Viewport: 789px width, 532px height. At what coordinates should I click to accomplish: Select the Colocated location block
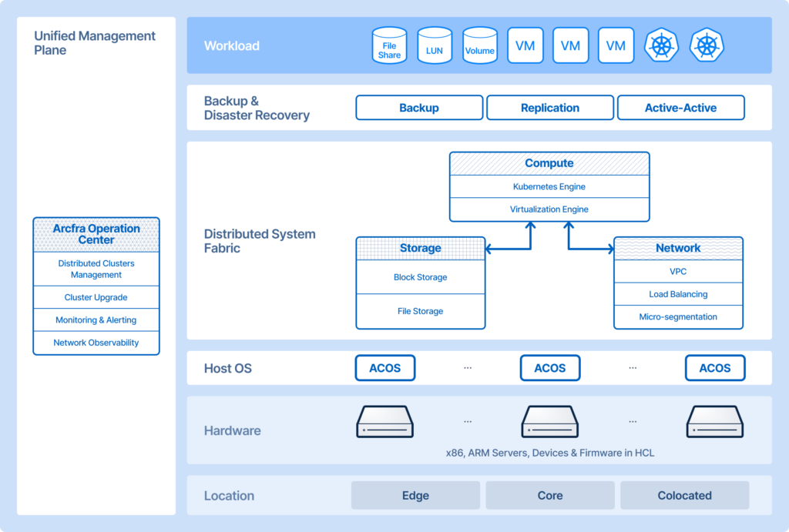684,496
